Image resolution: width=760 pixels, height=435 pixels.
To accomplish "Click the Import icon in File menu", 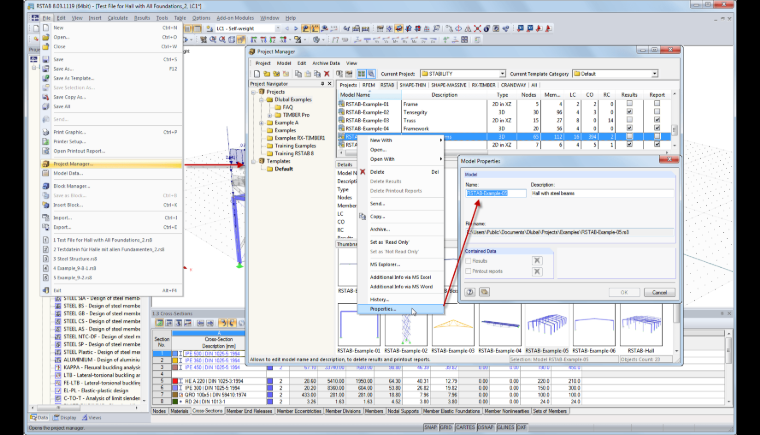I will (46, 218).
